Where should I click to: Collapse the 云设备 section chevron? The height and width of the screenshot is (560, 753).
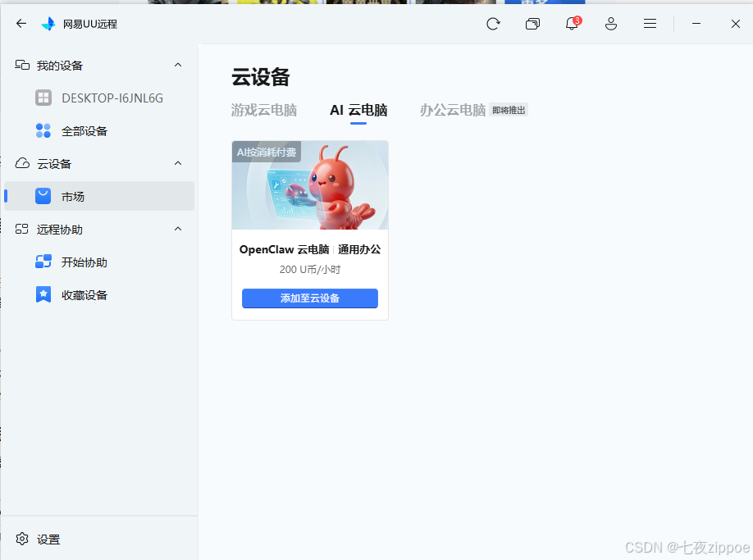(178, 163)
